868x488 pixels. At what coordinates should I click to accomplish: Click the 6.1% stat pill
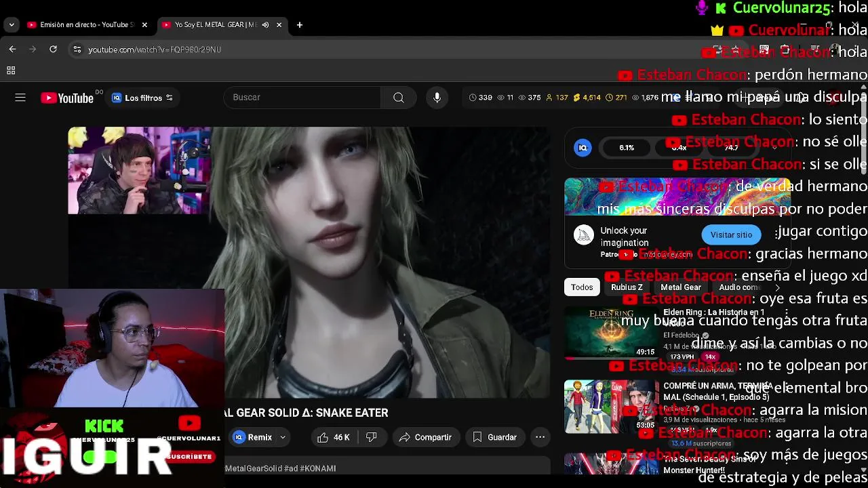click(627, 148)
